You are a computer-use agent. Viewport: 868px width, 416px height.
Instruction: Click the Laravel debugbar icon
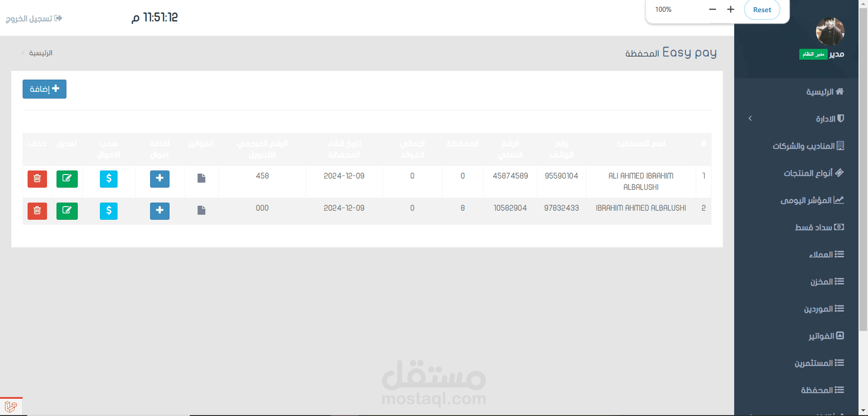11,407
